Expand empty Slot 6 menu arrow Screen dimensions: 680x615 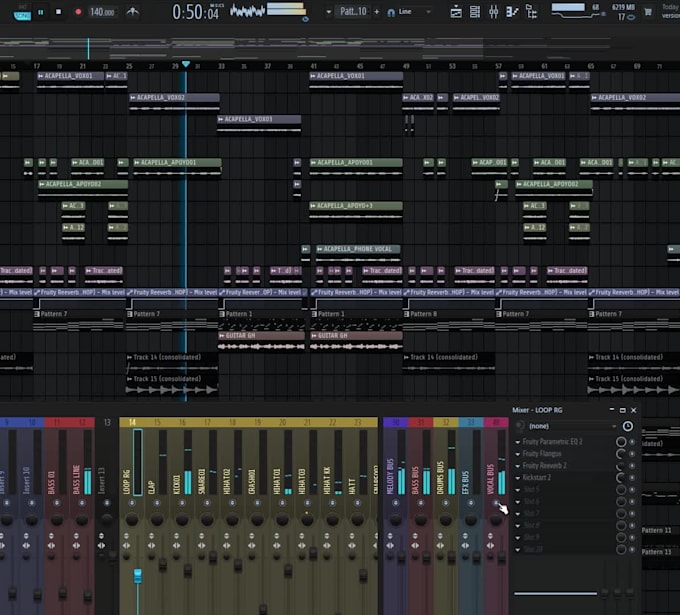(518, 502)
